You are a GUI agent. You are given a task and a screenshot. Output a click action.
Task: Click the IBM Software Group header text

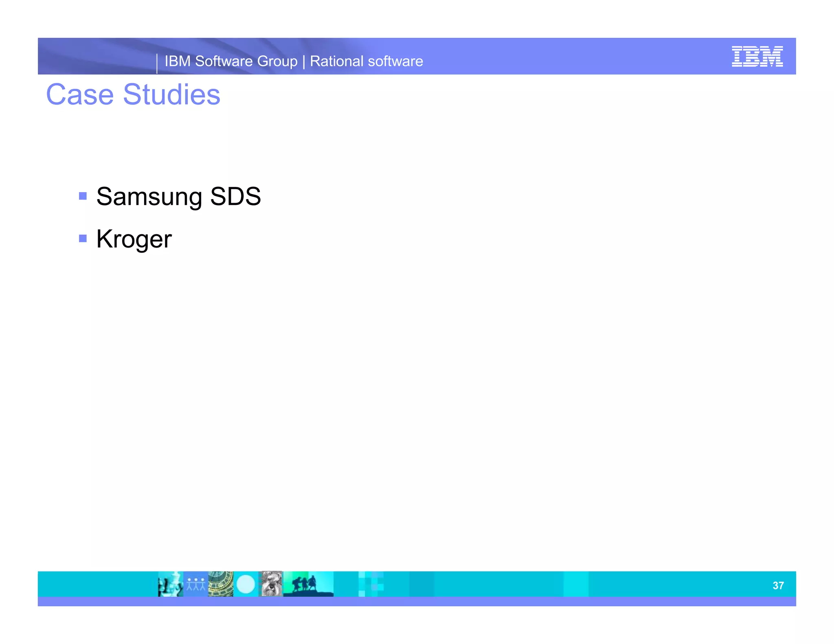click(231, 61)
